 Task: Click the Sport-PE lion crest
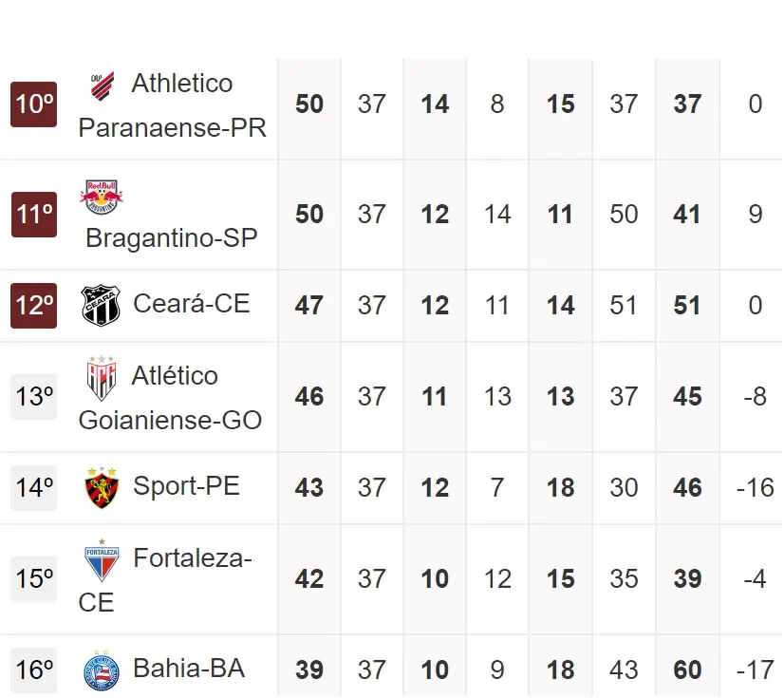[102, 487]
